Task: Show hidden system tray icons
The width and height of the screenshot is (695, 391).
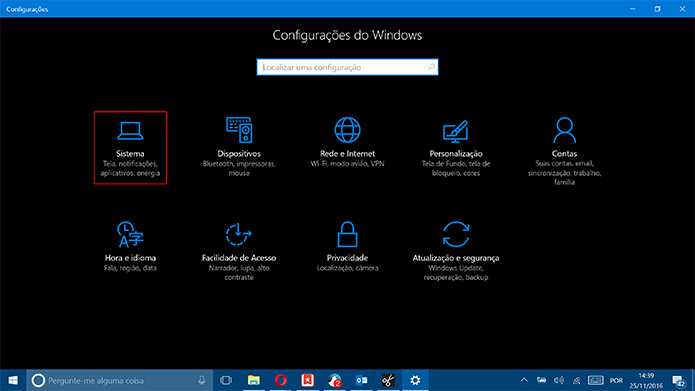Action: [x=524, y=380]
